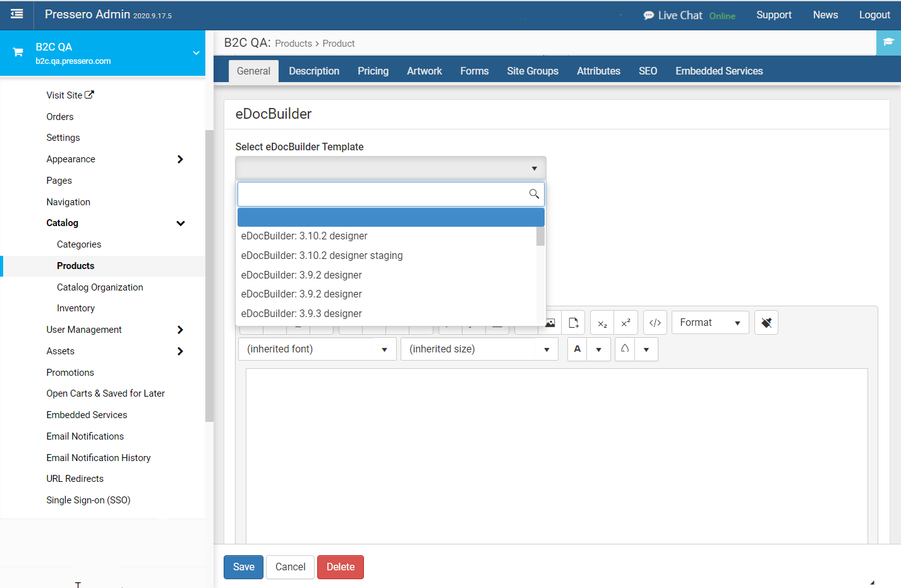The width and height of the screenshot is (901, 588).
Task: Click the sidebar vertical scrollbar
Action: point(209,275)
